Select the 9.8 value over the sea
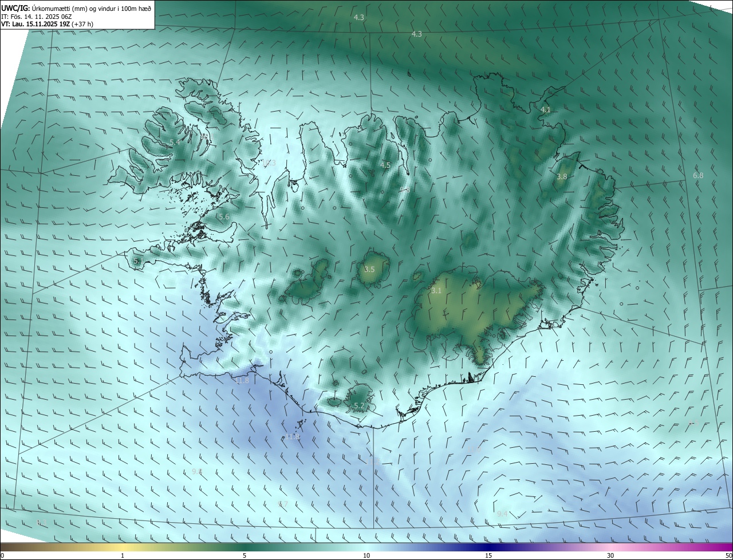Screen dimensions: 733x560 tap(197, 471)
